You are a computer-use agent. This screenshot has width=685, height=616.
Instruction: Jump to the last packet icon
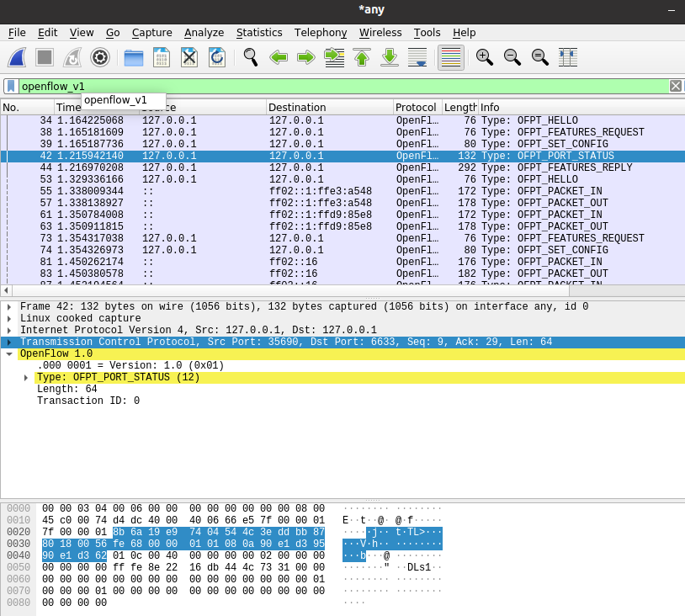[390, 57]
